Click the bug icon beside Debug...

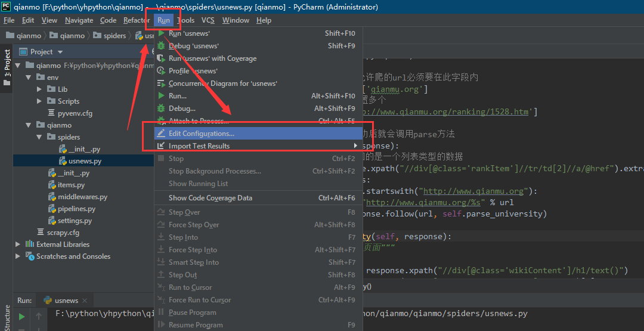tap(162, 109)
